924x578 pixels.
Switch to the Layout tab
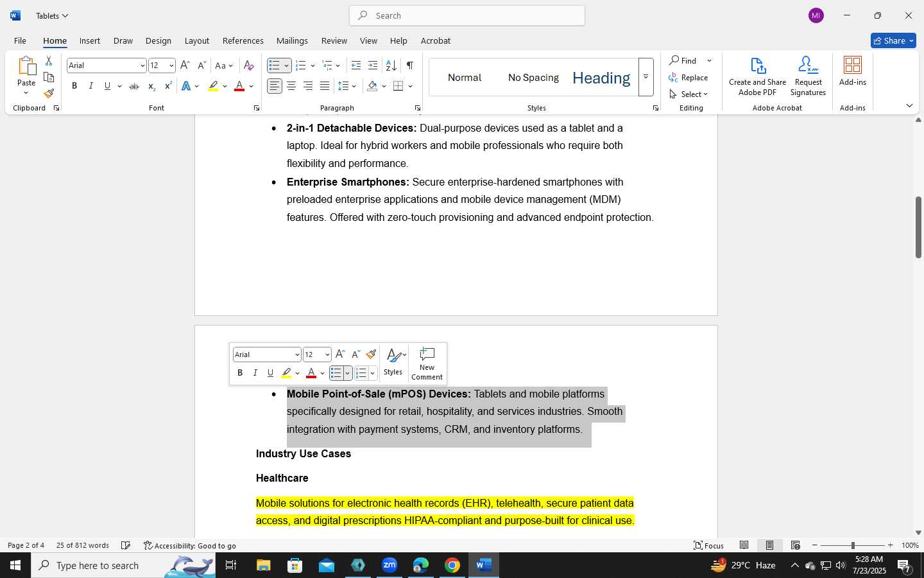197,40
